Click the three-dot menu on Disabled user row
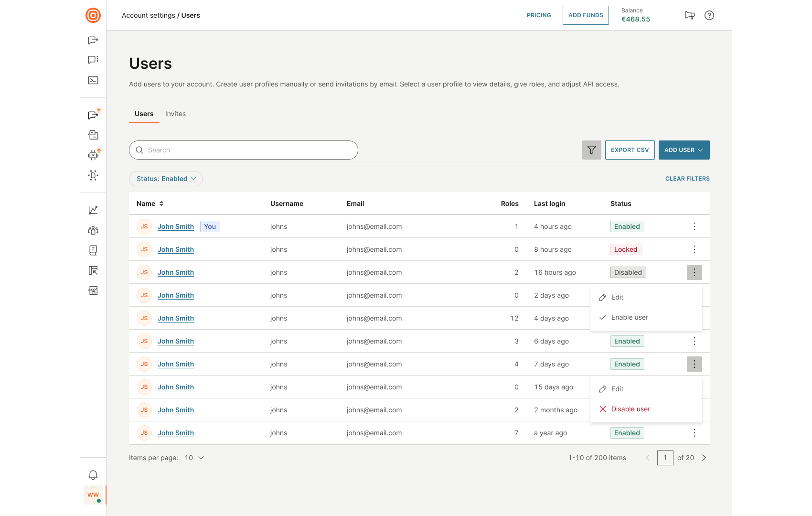Screen dimensions: 812x516 click(694, 272)
